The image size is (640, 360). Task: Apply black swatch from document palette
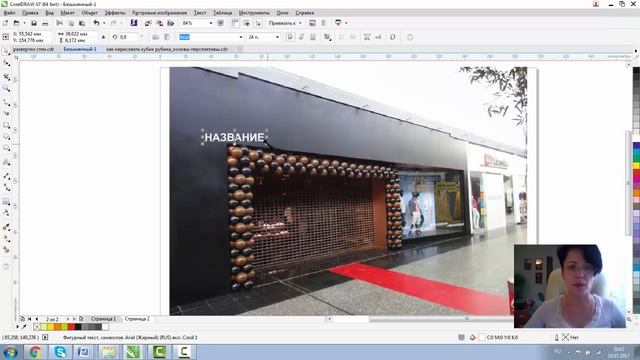tap(78, 327)
